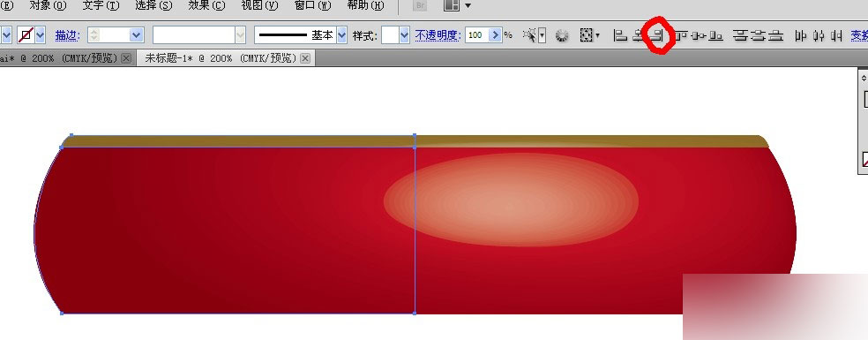Screen dimensions: 868x340
Task: Click vertical align top icon
Action: (681, 35)
